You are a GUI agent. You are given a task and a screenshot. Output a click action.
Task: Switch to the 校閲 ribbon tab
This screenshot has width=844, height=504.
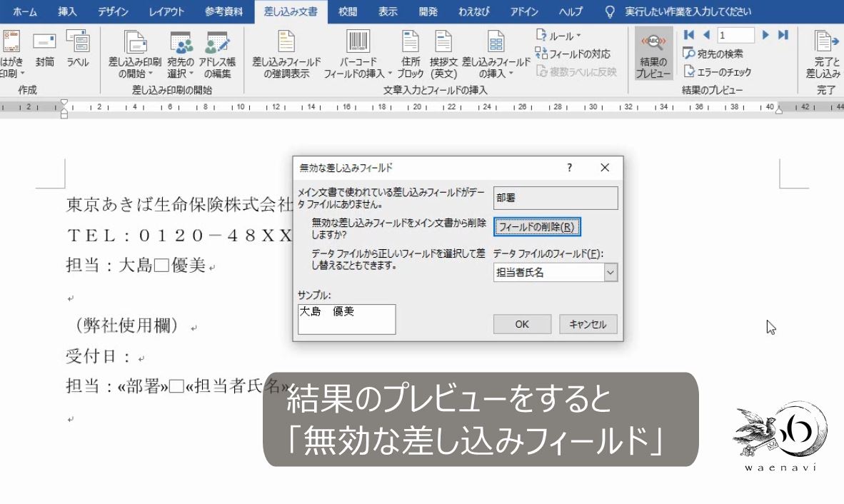[347, 11]
